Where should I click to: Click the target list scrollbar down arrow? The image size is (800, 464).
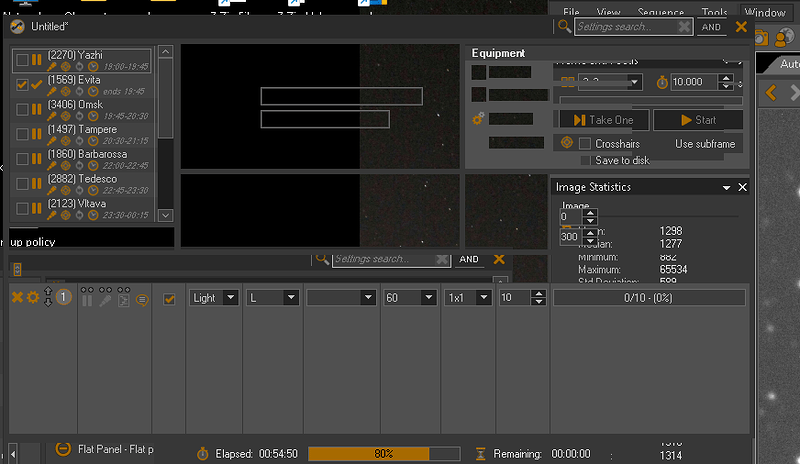pyautogui.click(x=165, y=215)
